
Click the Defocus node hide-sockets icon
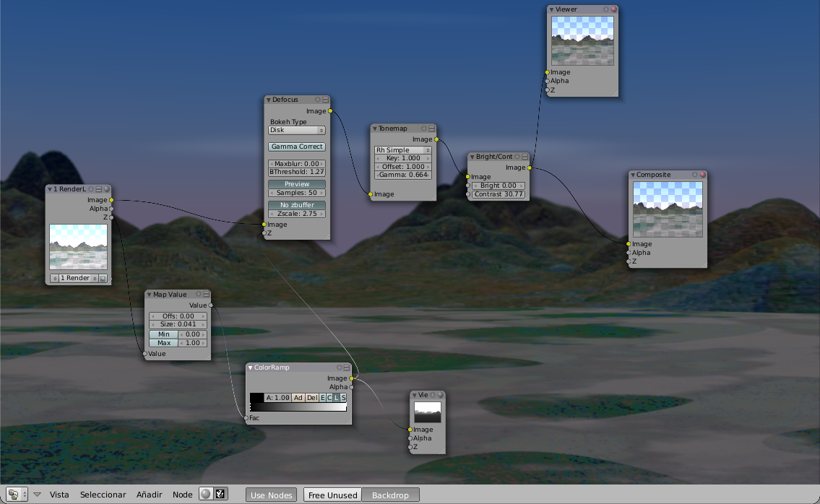click(317, 100)
